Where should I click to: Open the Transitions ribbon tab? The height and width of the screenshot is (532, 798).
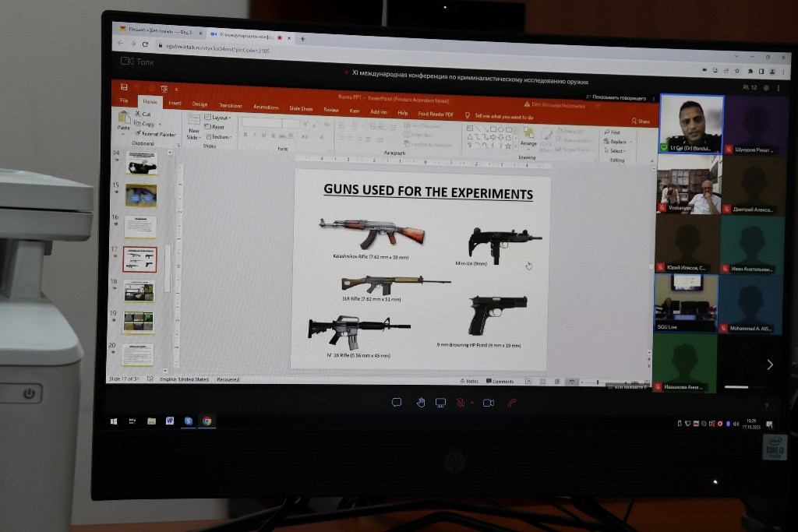pos(230,105)
